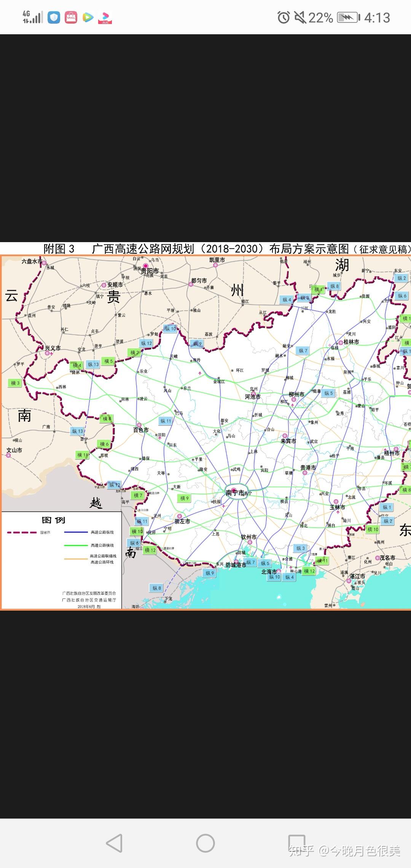Tap the Android home circle button
The image size is (411, 868).
pyautogui.click(x=205, y=843)
